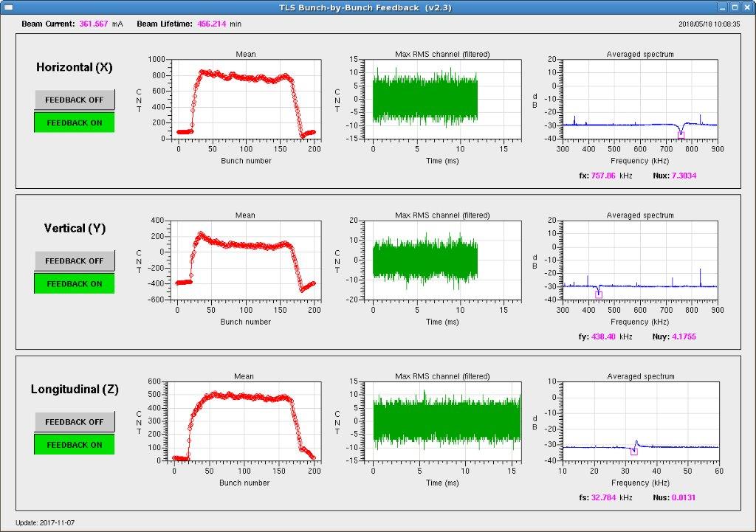Activate Longitudinal (Z) FEEDBACK ON
Screen dimensions: 756x532
pos(75,445)
